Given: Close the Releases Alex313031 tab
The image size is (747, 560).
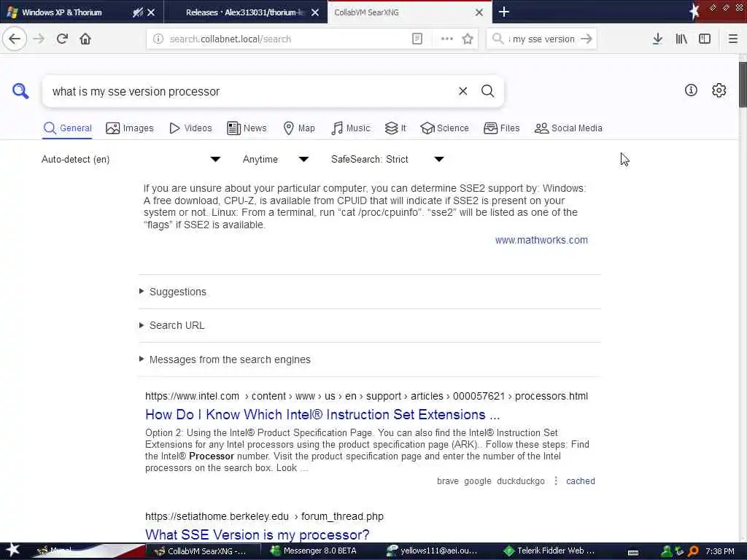Looking at the screenshot, I should click(x=315, y=12).
